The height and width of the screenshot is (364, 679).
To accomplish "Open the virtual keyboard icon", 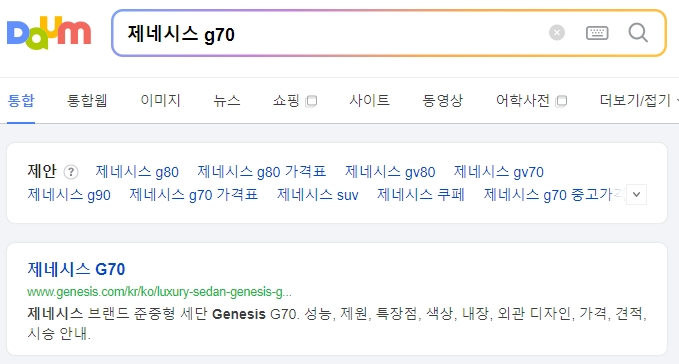I will [x=597, y=33].
